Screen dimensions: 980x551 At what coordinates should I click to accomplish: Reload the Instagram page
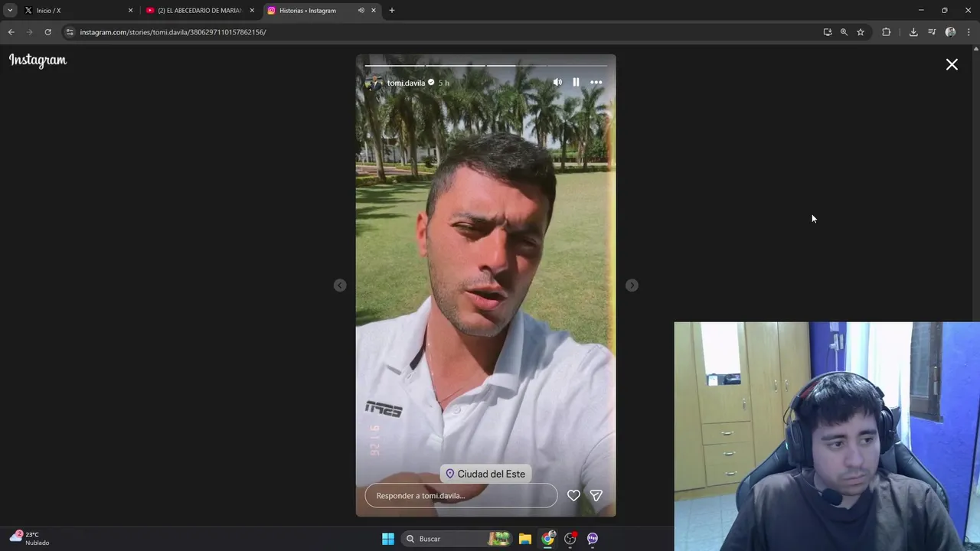coord(47,32)
